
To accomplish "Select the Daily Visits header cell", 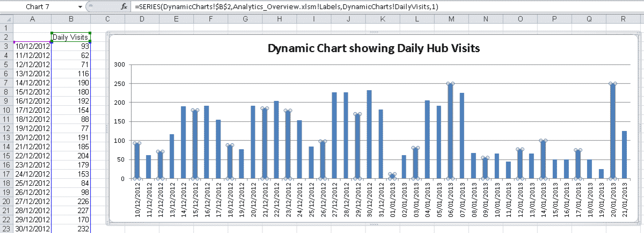I will [70, 37].
